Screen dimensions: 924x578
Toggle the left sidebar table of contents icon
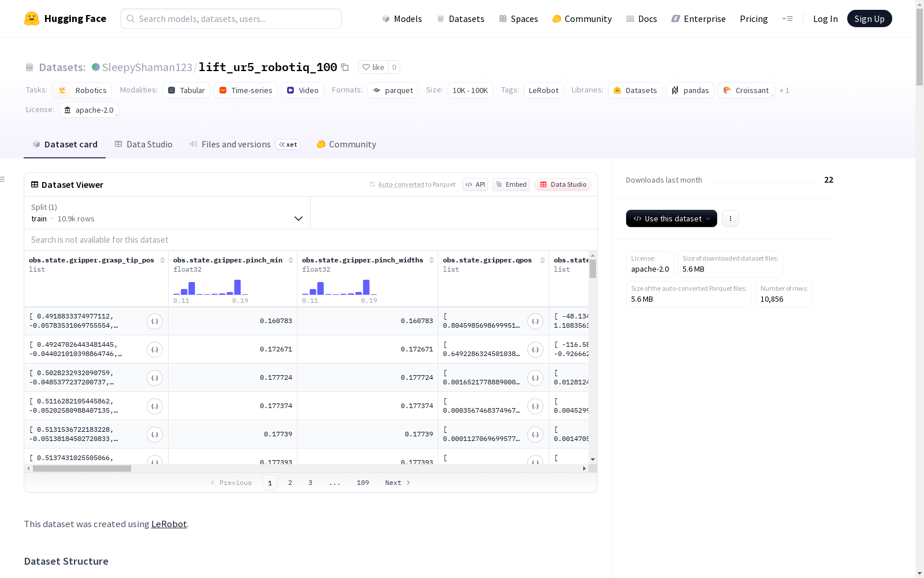click(2, 179)
